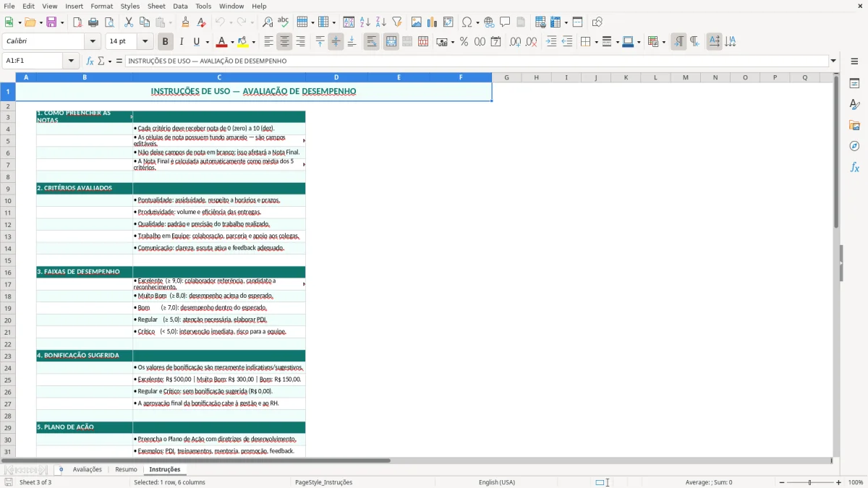Apply the red font color swatch
Screen dimensions: 868x488
[222, 42]
